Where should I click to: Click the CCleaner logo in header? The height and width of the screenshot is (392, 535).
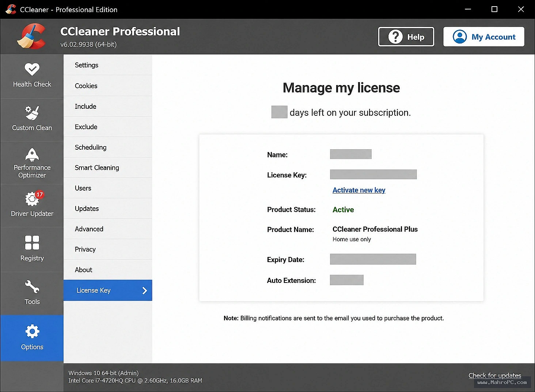point(31,36)
